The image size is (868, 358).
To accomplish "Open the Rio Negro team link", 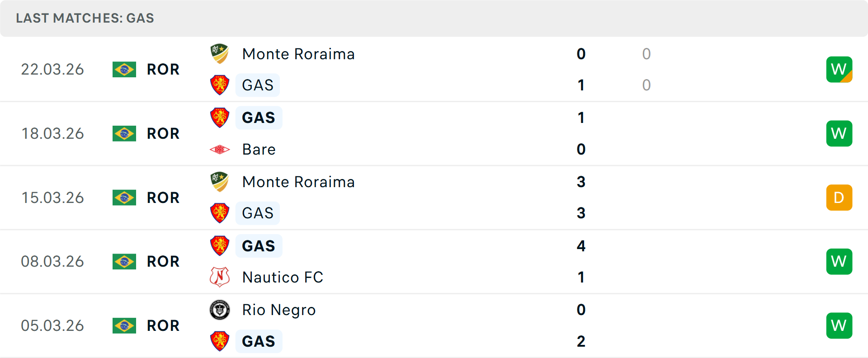I will point(278,310).
